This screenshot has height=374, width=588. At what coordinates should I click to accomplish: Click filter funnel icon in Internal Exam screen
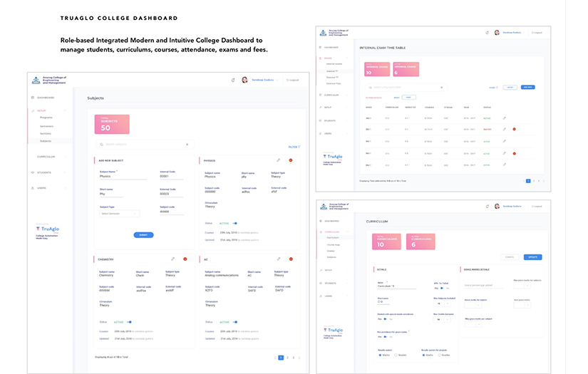tap(497, 88)
